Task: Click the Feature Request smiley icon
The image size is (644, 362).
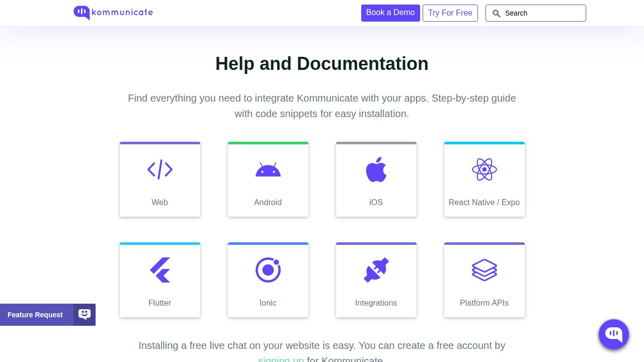Action: pos(85,315)
